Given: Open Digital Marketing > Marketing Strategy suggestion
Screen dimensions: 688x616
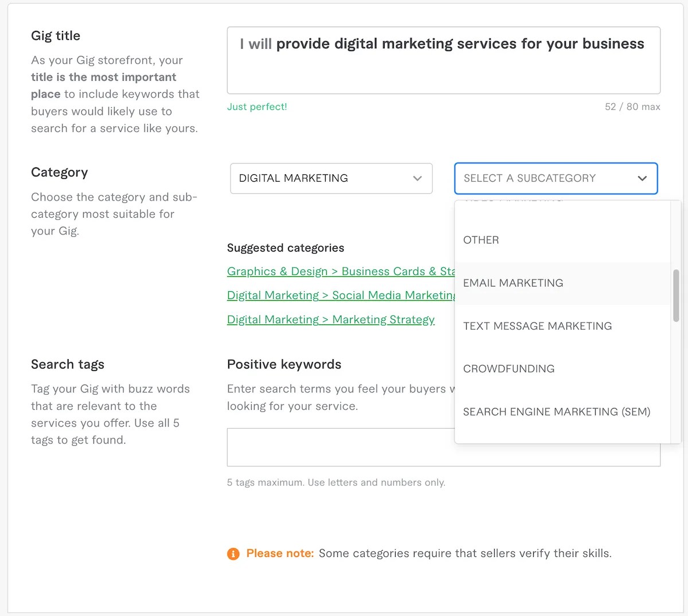Looking at the screenshot, I should (x=331, y=319).
